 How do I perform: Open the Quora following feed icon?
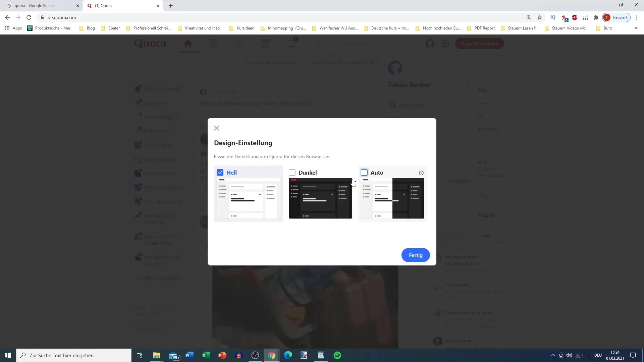tap(214, 44)
